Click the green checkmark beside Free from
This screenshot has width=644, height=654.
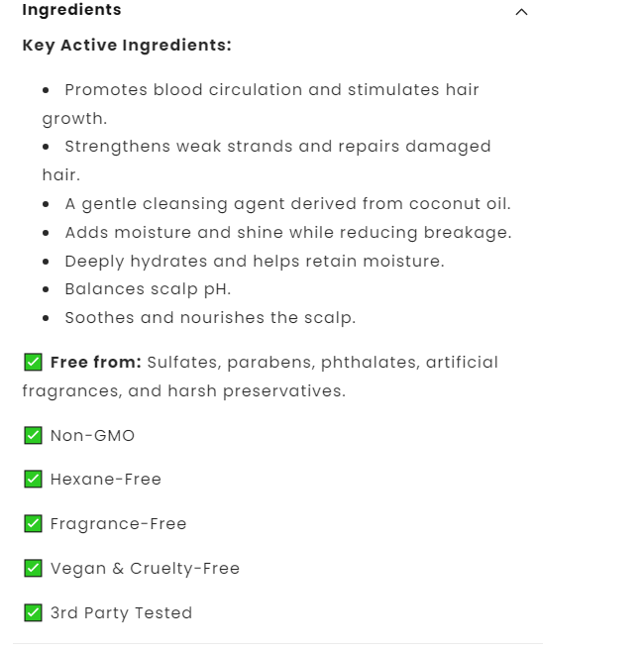(33, 363)
